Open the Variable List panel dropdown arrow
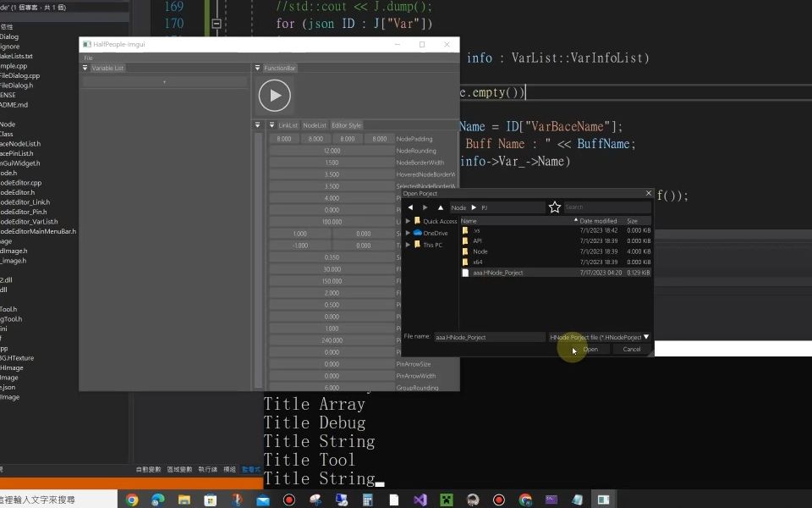The image size is (812, 508). coord(85,68)
